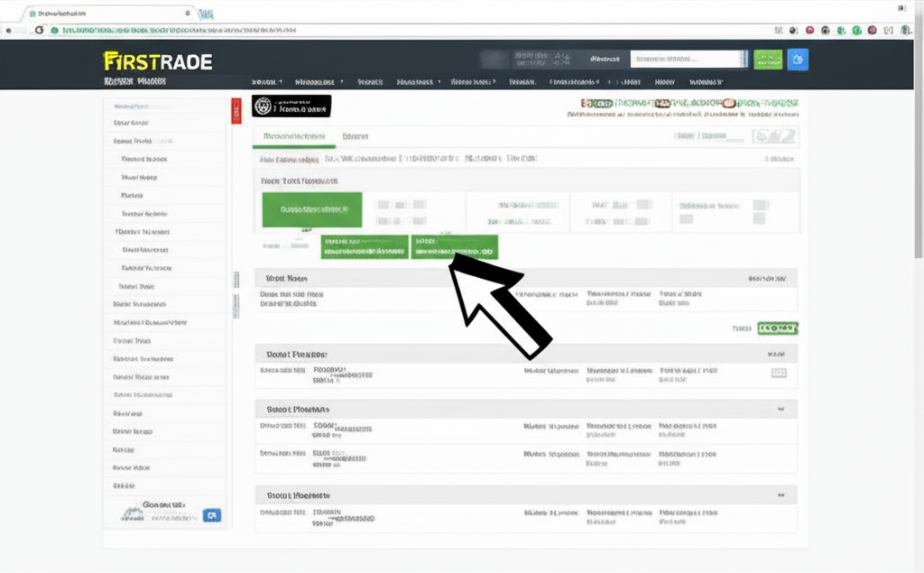
Task: Collapse the last section using its header chevron
Action: 780,495
